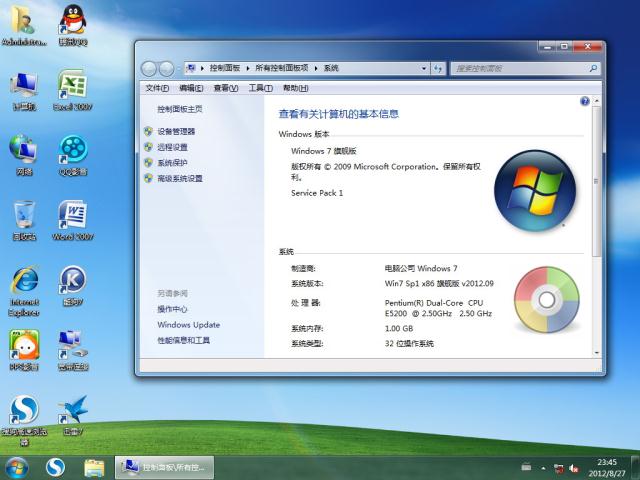This screenshot has width=640, height=480.
Task: Open 远程设置 link
Action: click(172, 147)
